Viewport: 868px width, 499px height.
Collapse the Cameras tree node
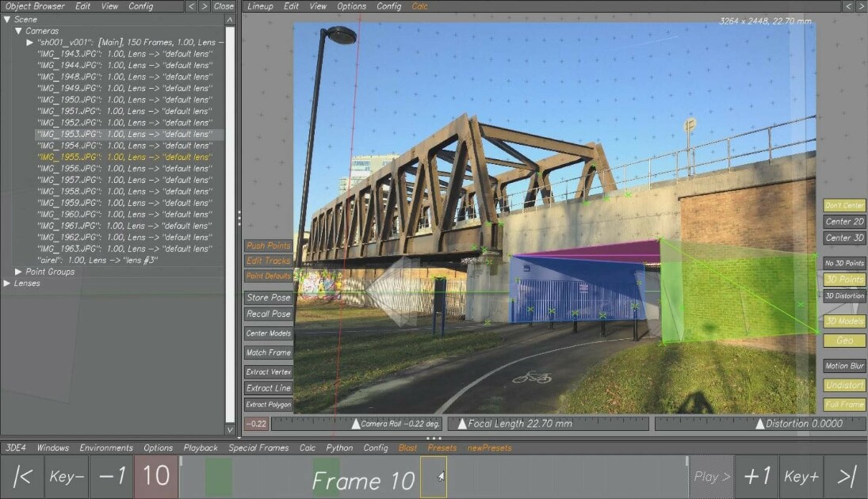click(x=18, y=31)
